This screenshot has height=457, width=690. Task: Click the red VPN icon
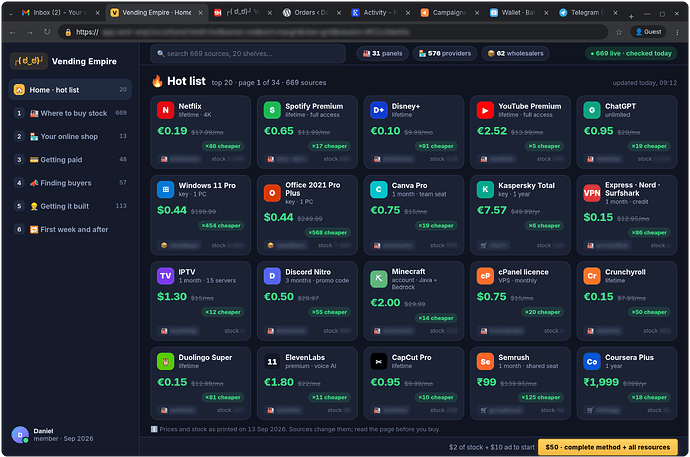click(592, 193)
